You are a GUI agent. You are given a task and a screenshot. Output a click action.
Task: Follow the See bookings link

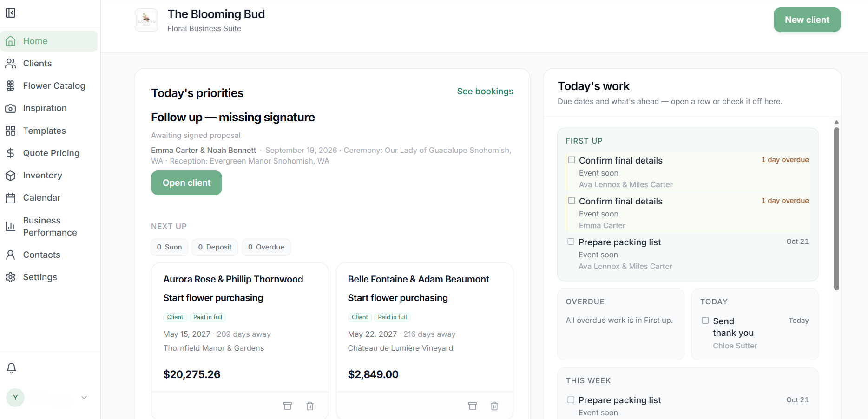point(485,92)
